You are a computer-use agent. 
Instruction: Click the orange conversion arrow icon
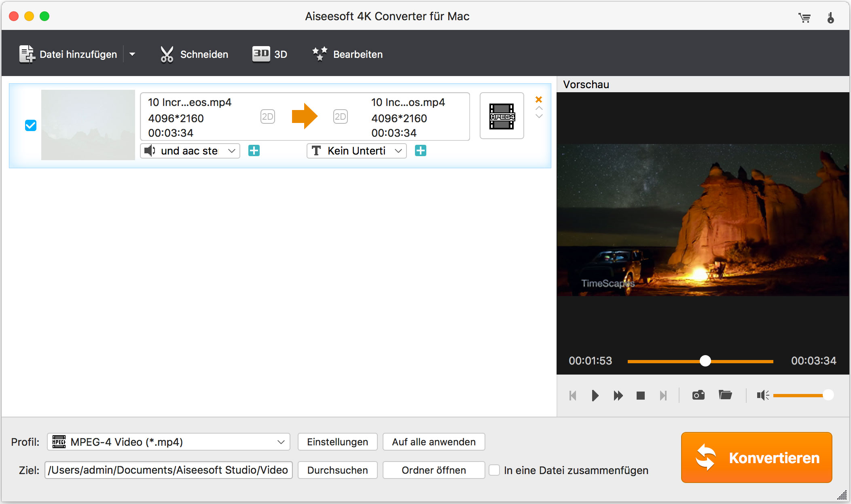305,116
